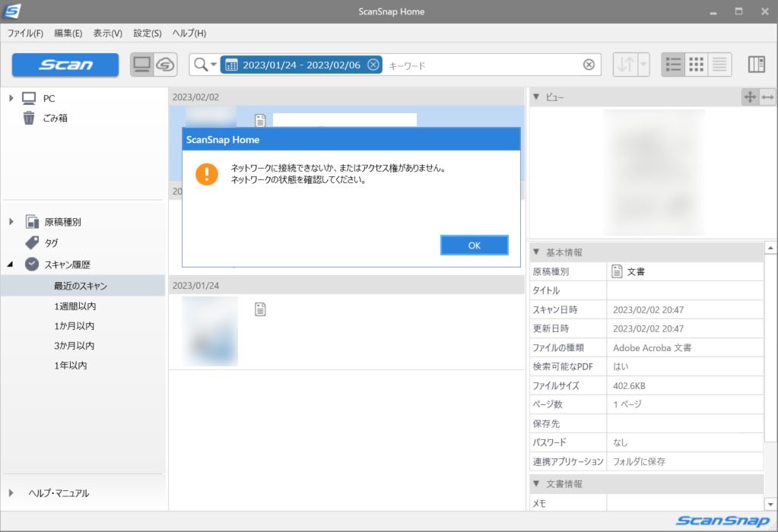This screenshot has height=532, width=778.
Task: Collapse the 基本情報 section
Action: [x=536, y=252]
